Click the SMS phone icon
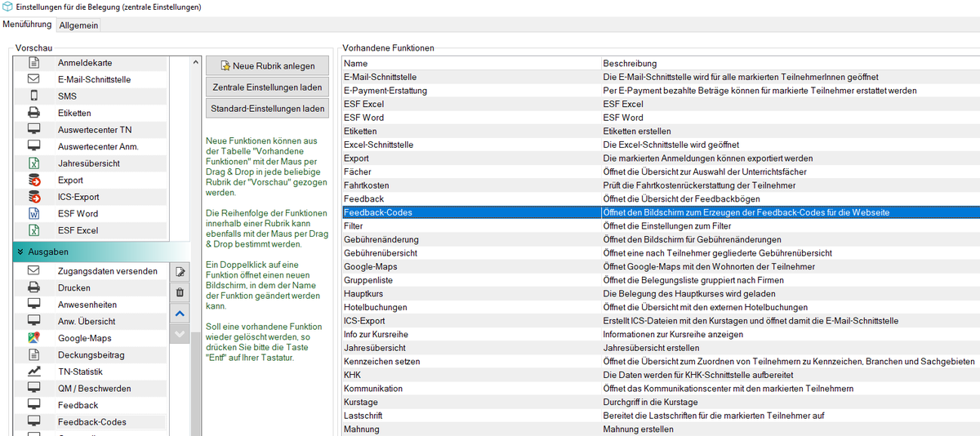 coord(34,96)
